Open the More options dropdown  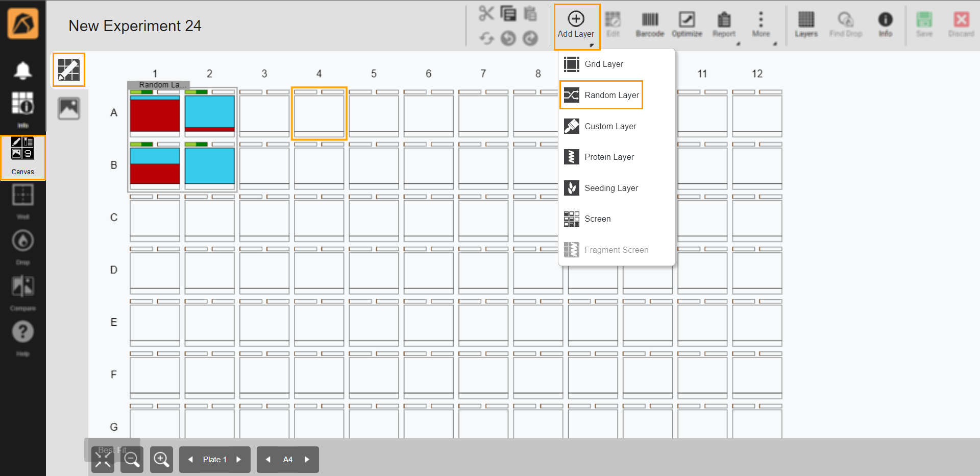pos(761,23)
